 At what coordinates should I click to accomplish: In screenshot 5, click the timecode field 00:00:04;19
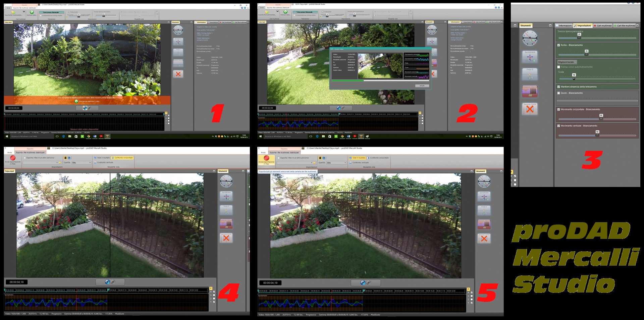[270, 283]
